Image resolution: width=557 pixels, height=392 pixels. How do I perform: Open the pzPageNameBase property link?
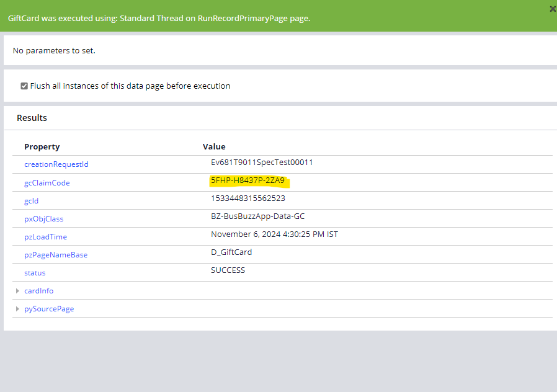pos(55,254)
